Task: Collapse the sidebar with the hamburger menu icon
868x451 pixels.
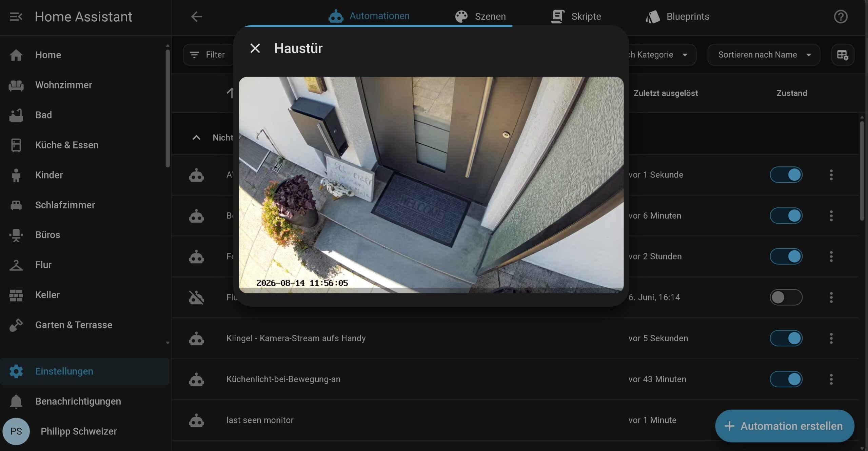Action: point(16,17)
